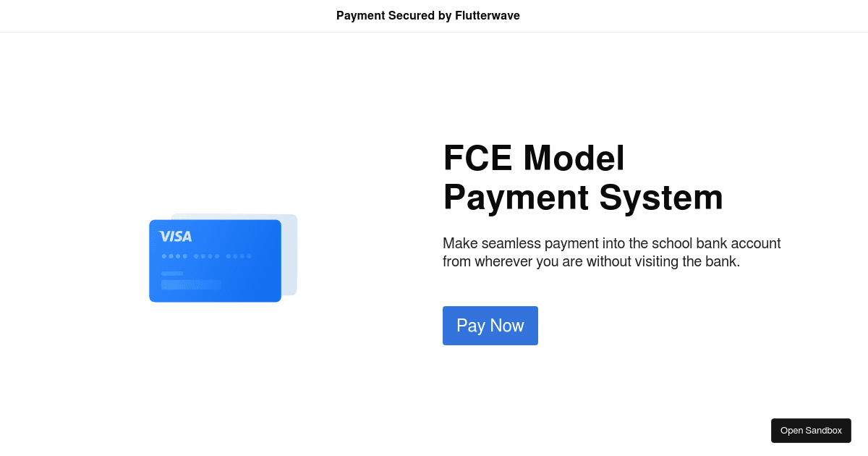Click the seamless payment description text
Viewport: 868px width, 456px height.
coord(611,252)
